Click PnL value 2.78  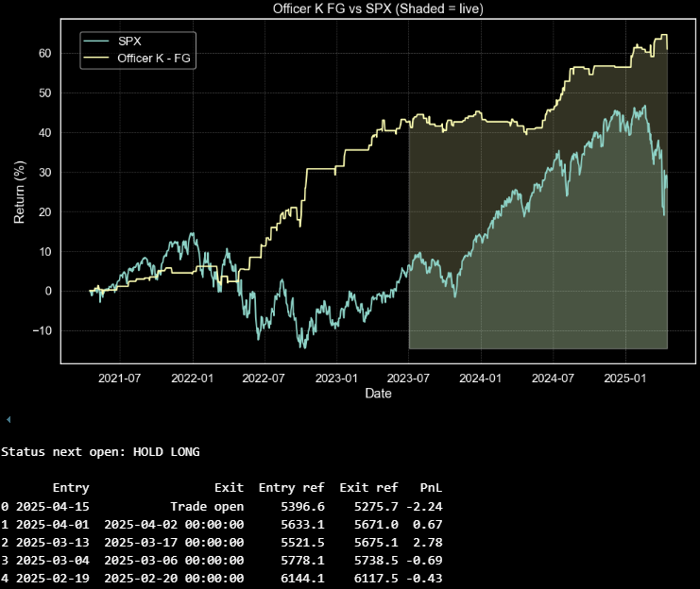pos(428,543)
